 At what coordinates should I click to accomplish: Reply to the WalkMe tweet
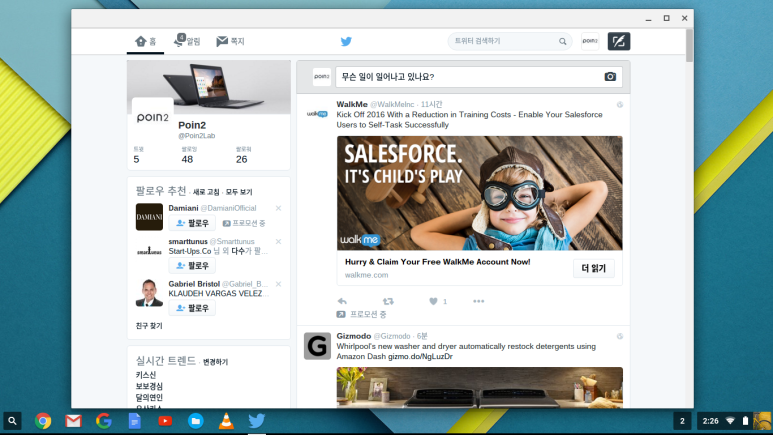pyautogui.click(x=342, y=301)
